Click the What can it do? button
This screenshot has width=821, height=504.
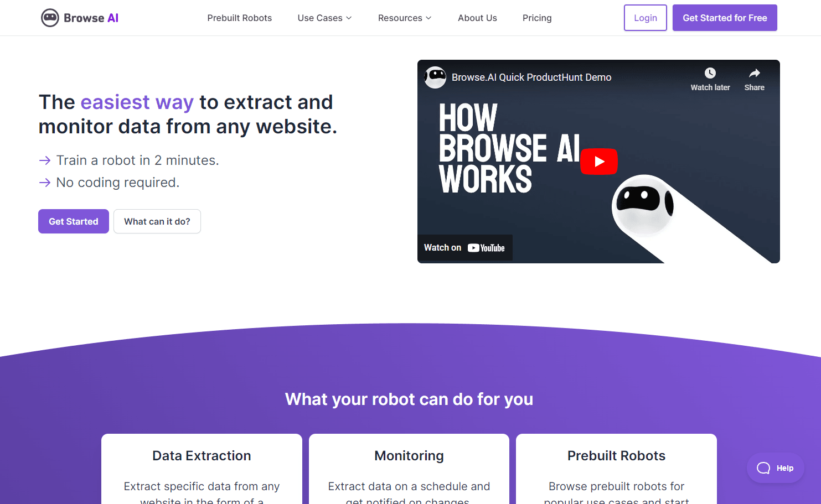click(157, 221)
